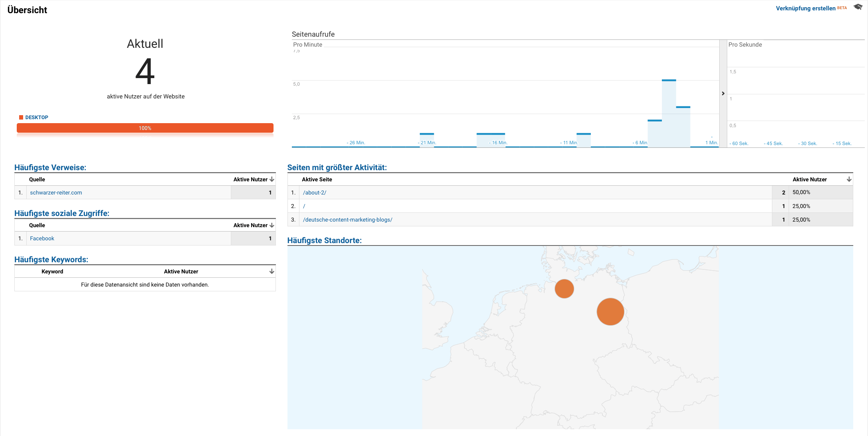Sort by Aktive Seite column header
Image resolution: width=868 pixels, height=436 pixels.
[x=317, y=179]
